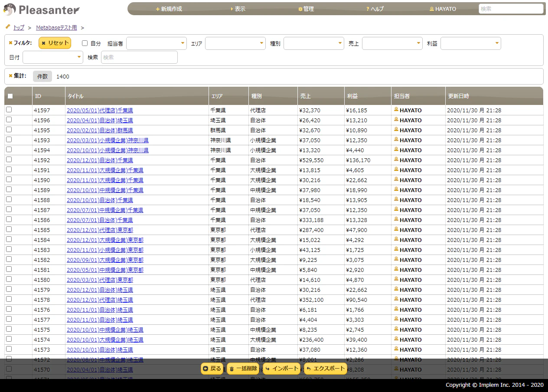Click the 戻る button

[x=212, y=369]
